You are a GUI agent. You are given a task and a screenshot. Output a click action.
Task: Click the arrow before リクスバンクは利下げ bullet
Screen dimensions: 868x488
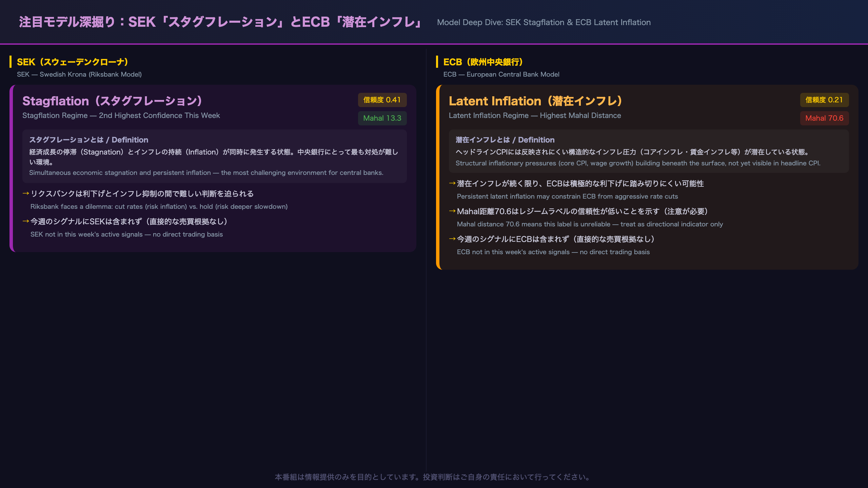click(x=26, y=194)
